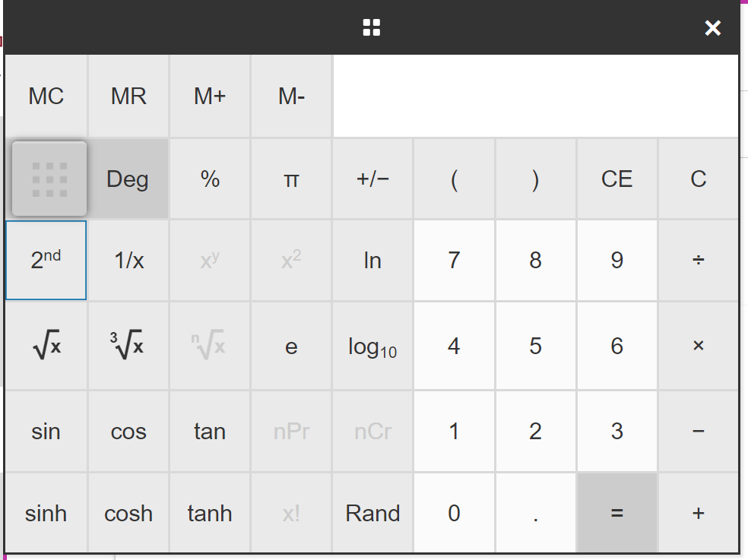Click the calculator display field
Image resolution: width=748 pixels, height=560 pixels.
point(535,96)
